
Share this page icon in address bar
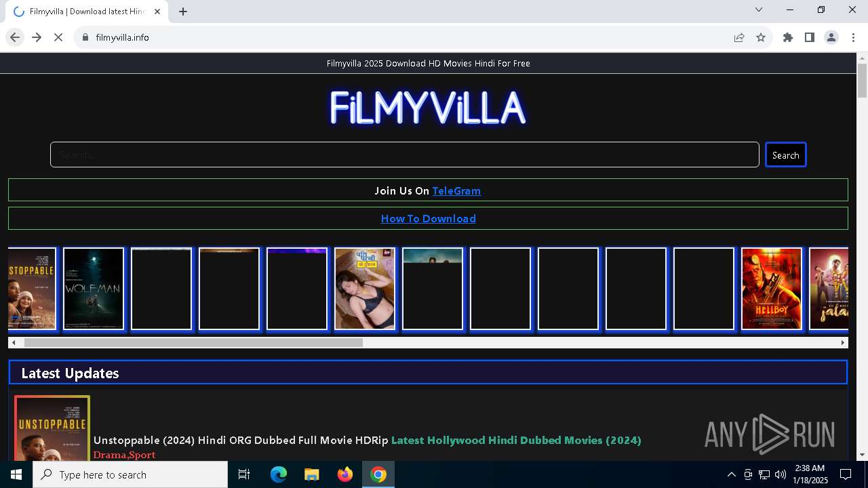(x=739, y=37)
